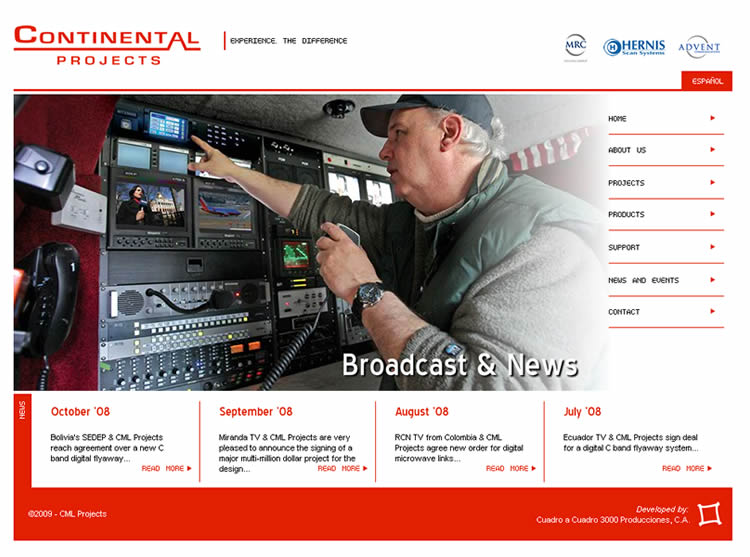Click the Cuadro a Cuadro square logo
This screenshot has height=557, width=750.
point(709,514)
